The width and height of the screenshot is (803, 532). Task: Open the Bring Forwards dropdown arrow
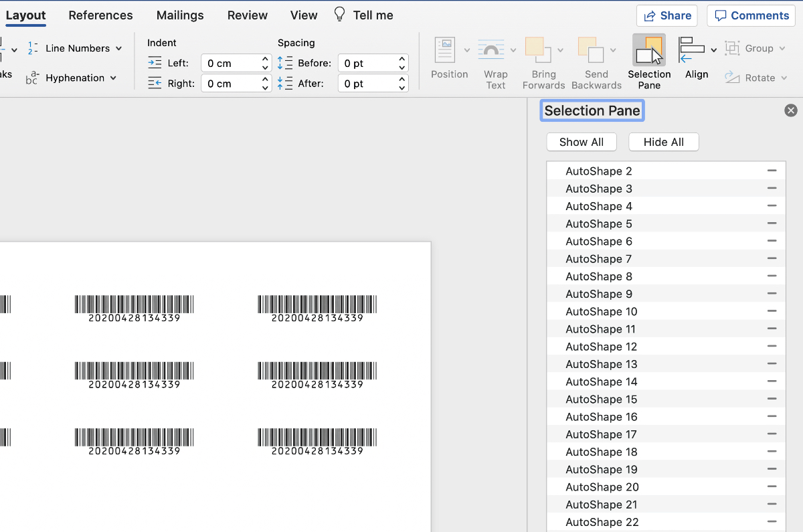(560, 50)
